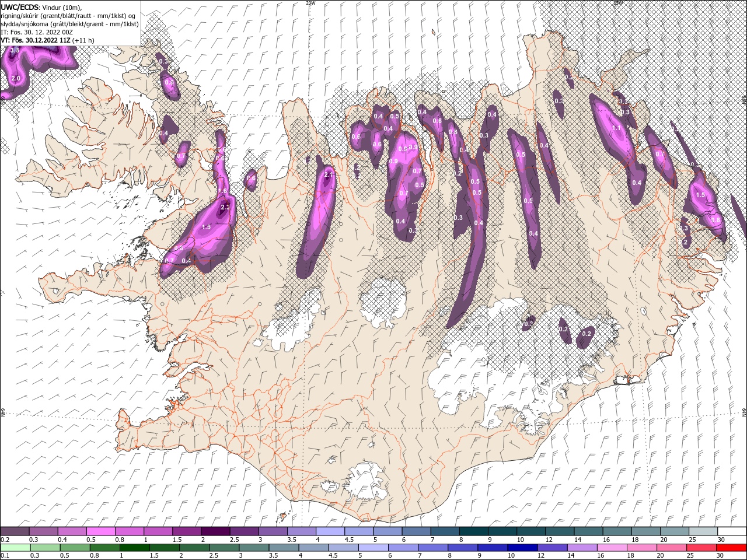This screenshot has width=747, height=560.
Task: Pick top-row dark purple swatch starting at 2
Action: [x=215, y=531]
